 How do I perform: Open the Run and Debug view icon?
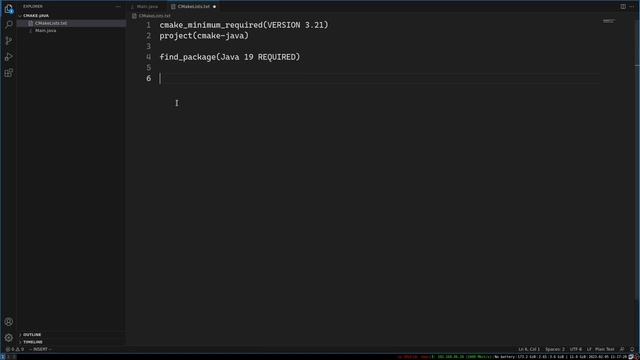point(9,57)
